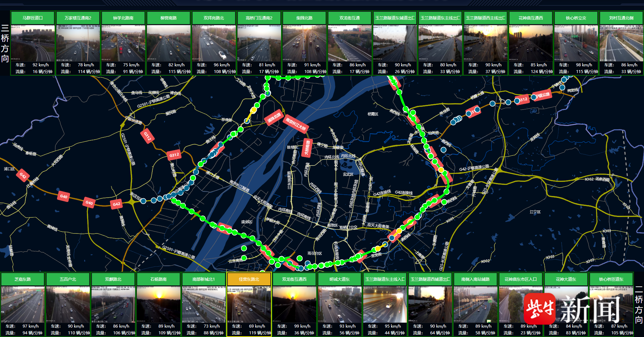
Task: Click the leftmost G40 highway shield
Action: [x=64, y=197]
